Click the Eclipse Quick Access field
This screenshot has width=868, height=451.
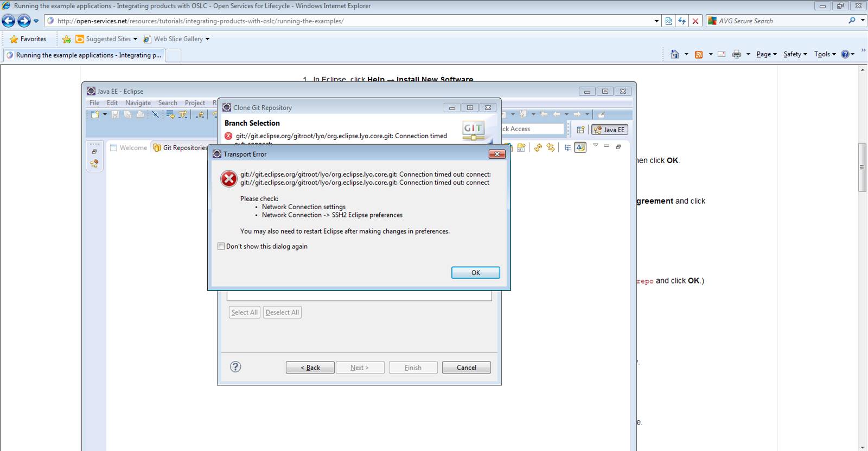point(532,129)
